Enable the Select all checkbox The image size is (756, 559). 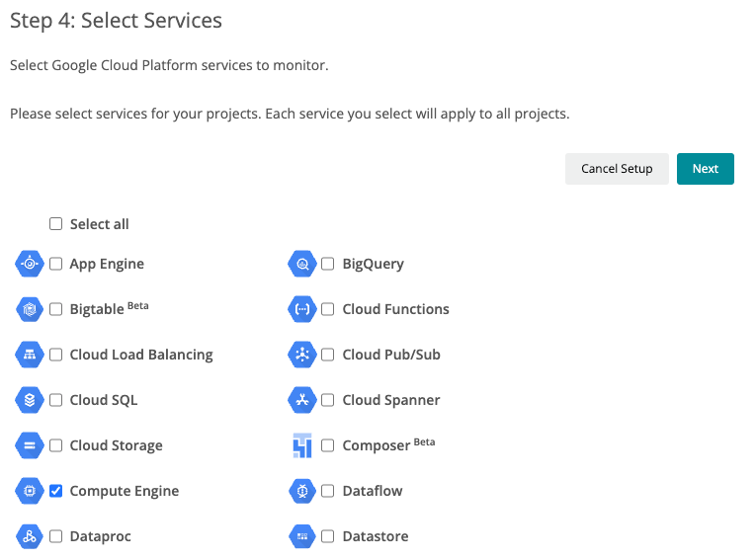[x=56, y=224]
